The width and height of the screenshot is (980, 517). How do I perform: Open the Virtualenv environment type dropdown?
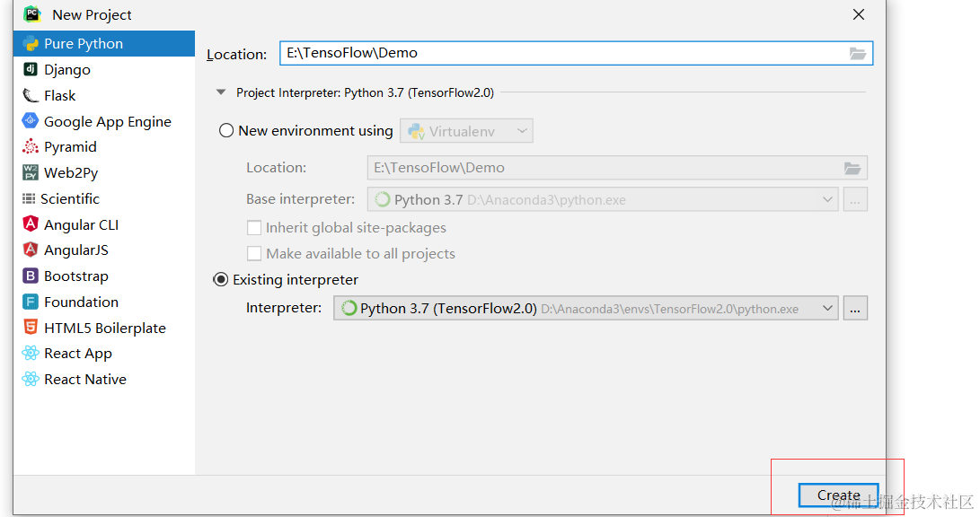(466, 131)
